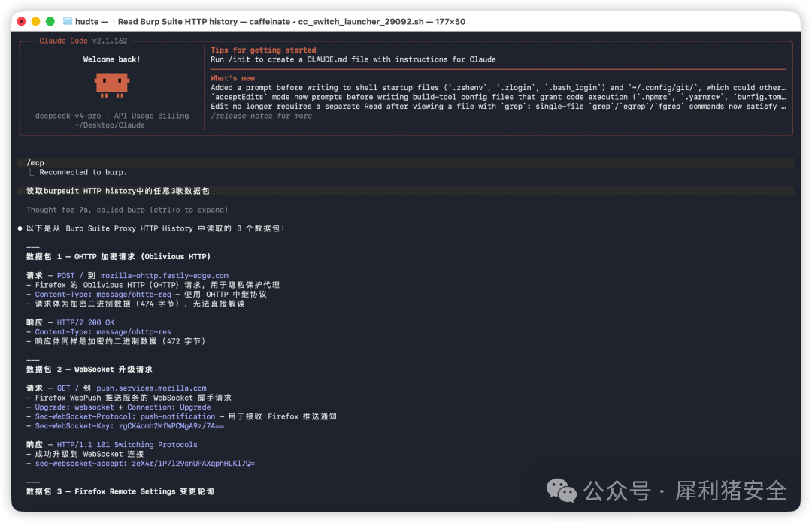Click 'HTTP/2 200 OK' response text
The height and width of the screenshot is (523, 812).
coord(86,322)
